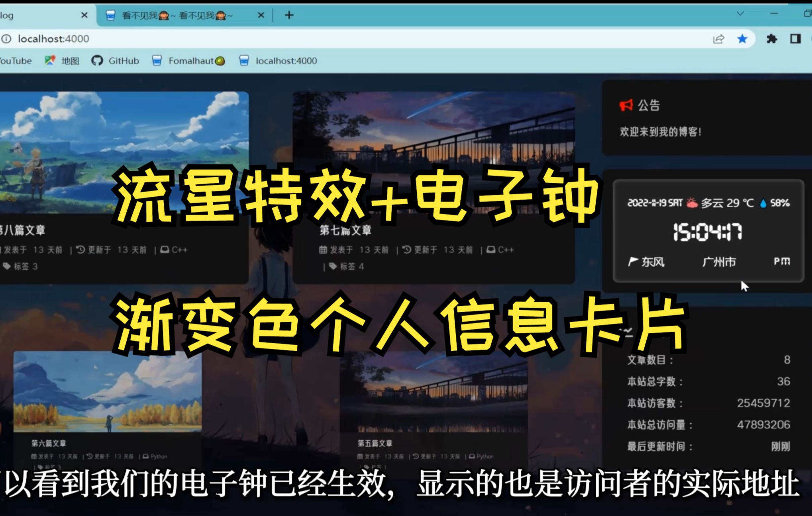This screenshot has width=812, height=516.
Task: Open Python category on 第六篇文章
Action: pos(159,456)
